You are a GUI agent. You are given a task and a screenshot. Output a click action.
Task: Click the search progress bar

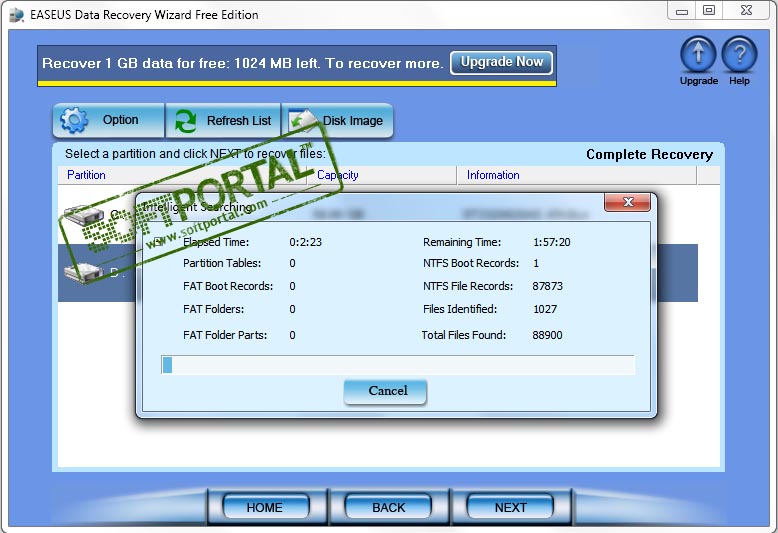tap(397, 365)
